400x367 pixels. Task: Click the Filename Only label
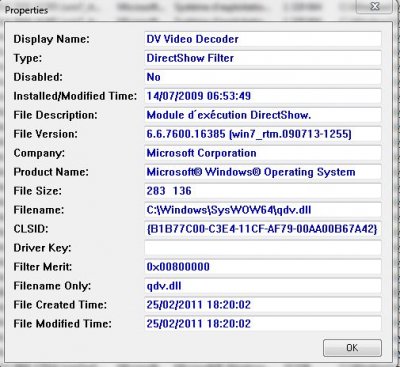(x=52, y=286)
